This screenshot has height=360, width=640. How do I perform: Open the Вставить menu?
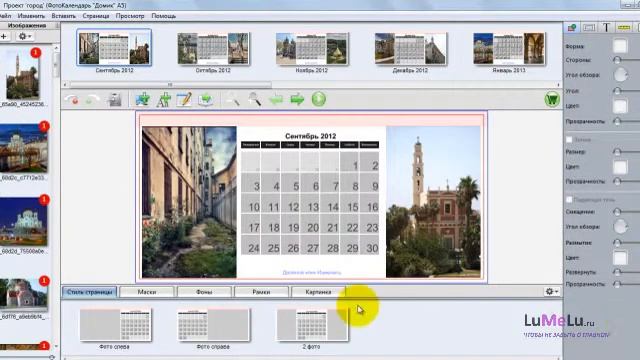click(x=64, y=16)
